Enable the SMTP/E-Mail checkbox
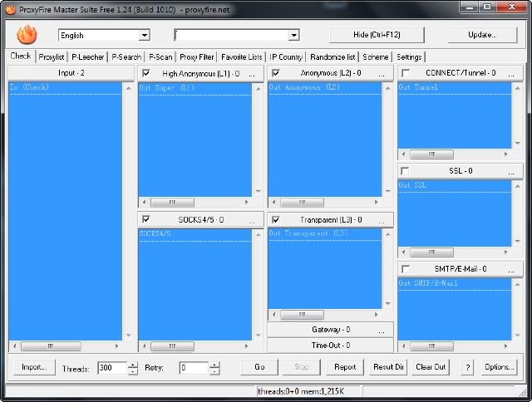Image resolution: width=532 pixels, height=402 pixels. (x=406, y=269)
